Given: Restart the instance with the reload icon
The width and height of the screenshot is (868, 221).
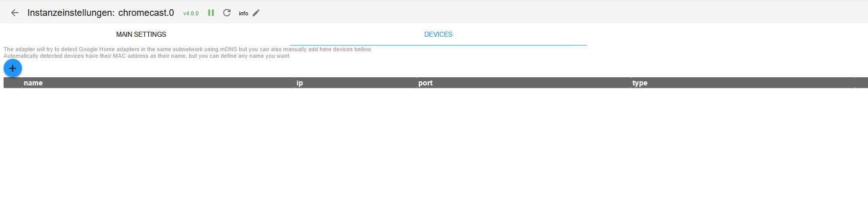Looking at the screenshot, I should point(227,13).
